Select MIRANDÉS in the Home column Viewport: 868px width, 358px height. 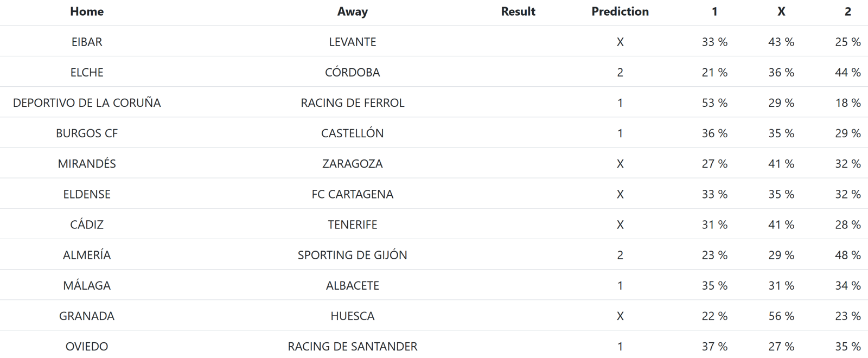(87, 163)
